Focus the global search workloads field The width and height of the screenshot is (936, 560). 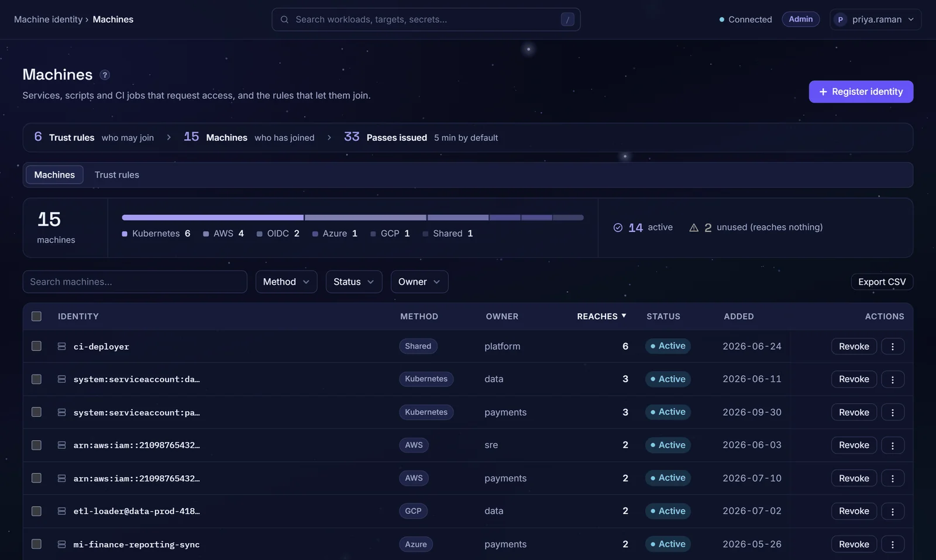point(426,19)
